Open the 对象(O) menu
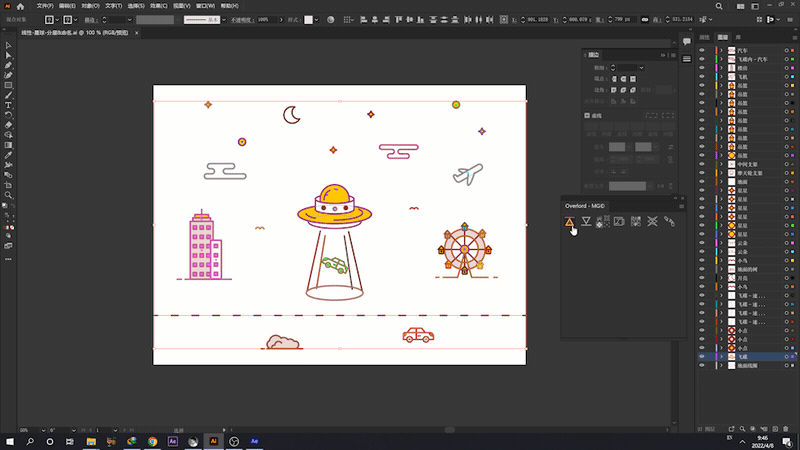 tap(90, 6)
